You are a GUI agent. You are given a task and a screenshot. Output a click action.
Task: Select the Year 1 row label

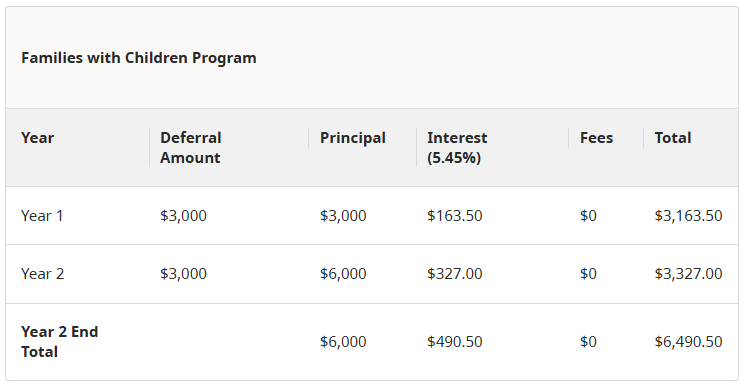(x=42, y=216)
